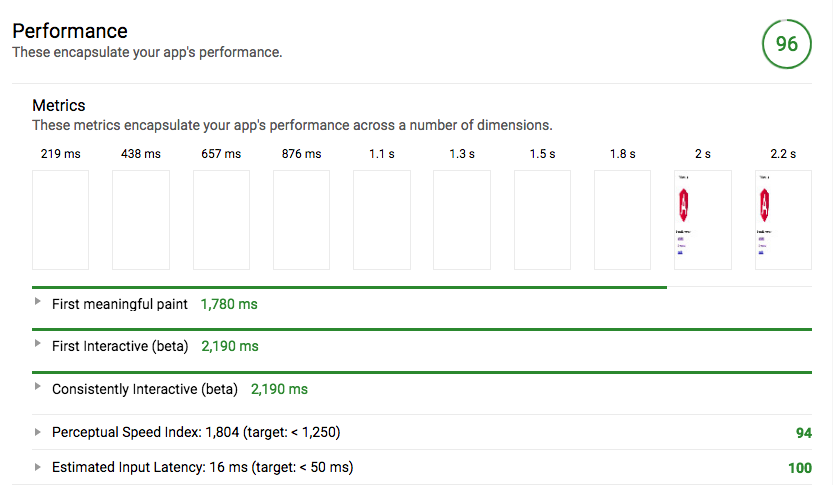Select the 876 ms filmstrip frame
833x485 pixels.
click(301, 220)
